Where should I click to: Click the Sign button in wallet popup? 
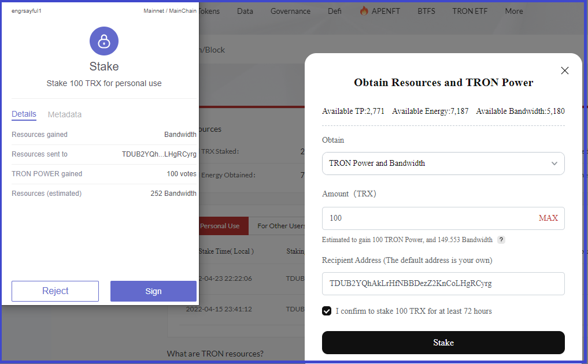[153, 291]
